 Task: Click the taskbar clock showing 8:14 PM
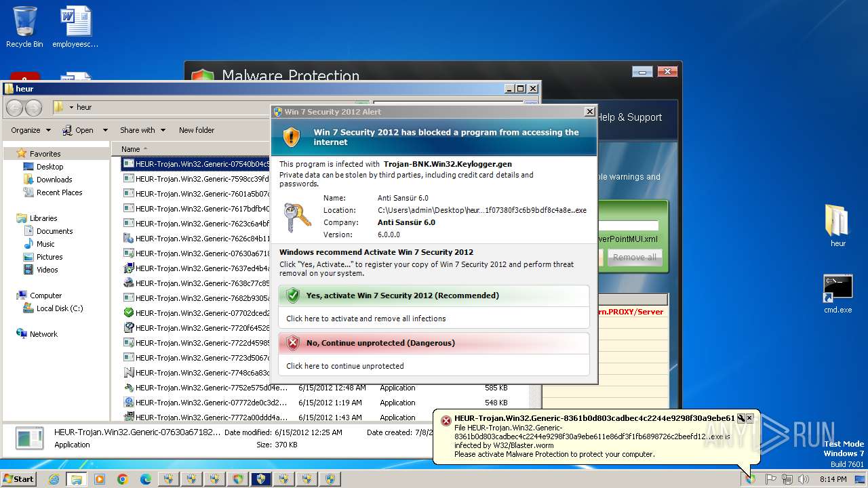[x=833, y=479]
